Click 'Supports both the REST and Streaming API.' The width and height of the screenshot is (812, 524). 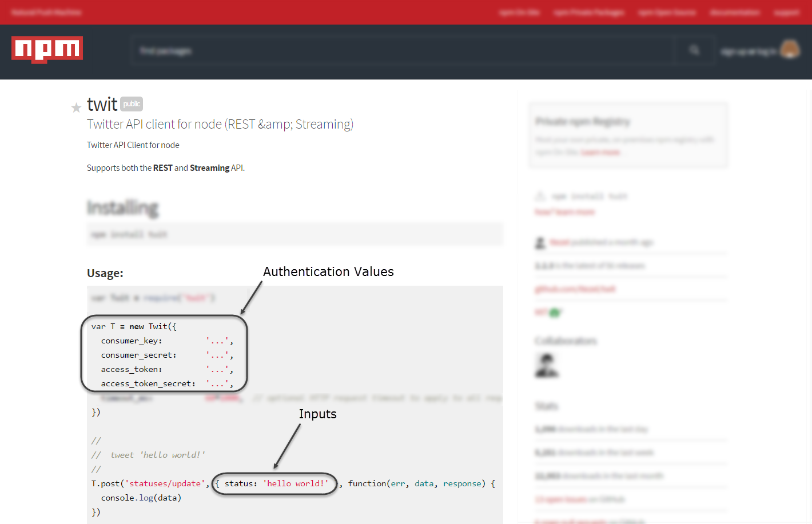(x=166, y=168)
